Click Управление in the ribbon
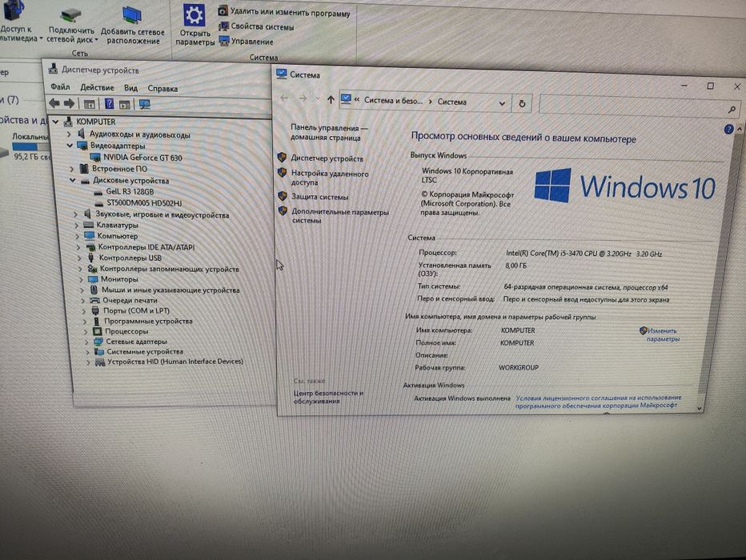Screen dimensions: 746x560 [246, 42]
